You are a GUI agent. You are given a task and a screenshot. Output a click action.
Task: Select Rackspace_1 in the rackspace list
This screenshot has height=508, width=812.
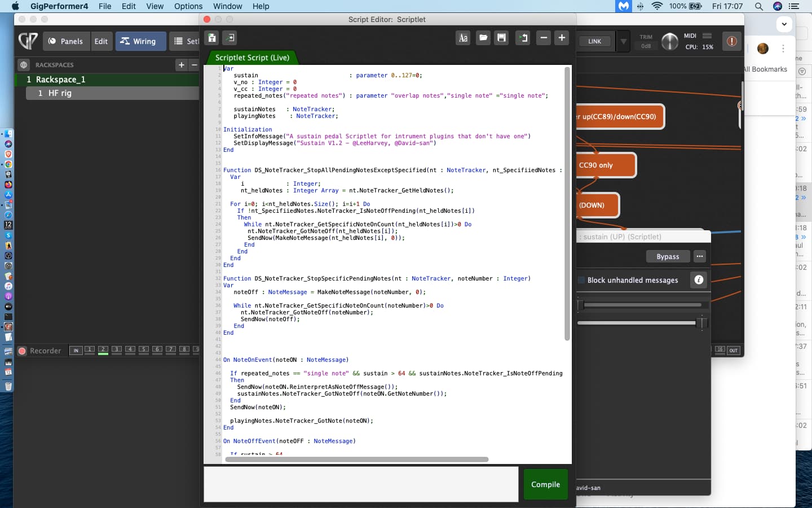[107, 80]
